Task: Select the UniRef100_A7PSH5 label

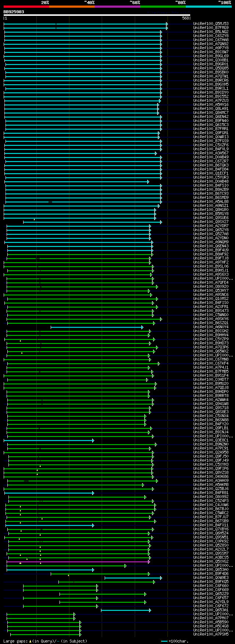Action: 211,634
